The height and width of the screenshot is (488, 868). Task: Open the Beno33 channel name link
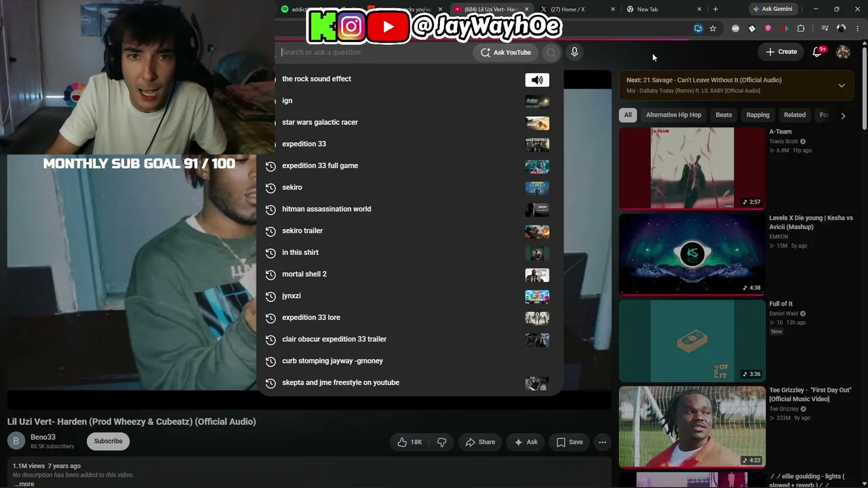click(43, 437)
